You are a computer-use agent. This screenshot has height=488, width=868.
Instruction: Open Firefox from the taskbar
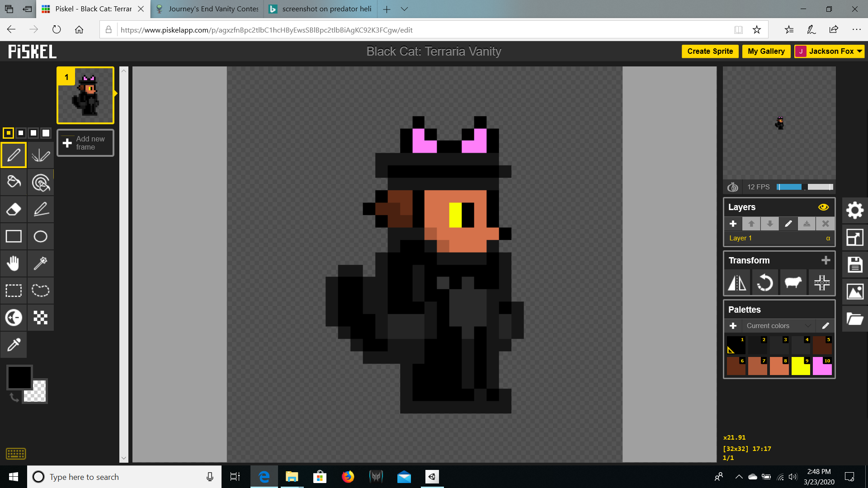(x=348, y=477)
